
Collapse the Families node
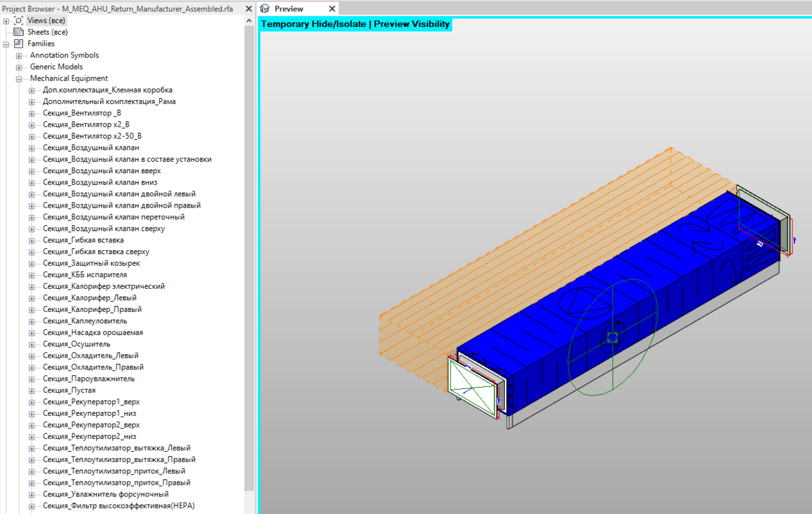pos(6,44)
